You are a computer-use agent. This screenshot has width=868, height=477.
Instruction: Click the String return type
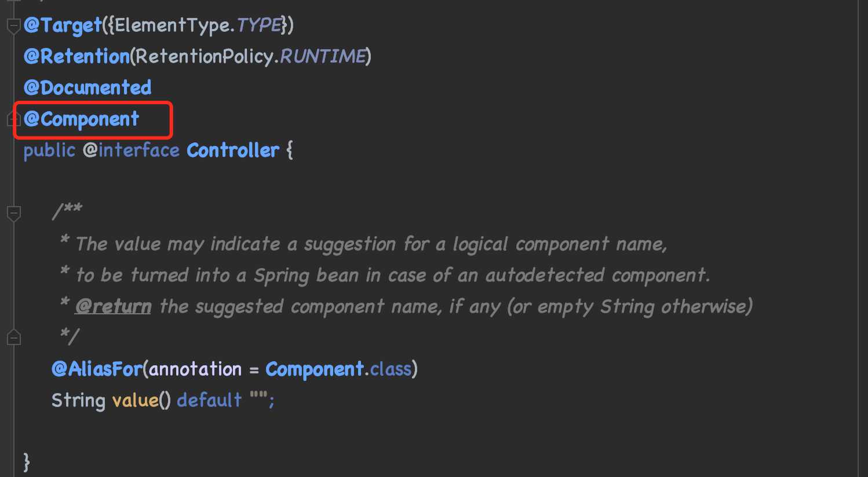click(78, 401)
